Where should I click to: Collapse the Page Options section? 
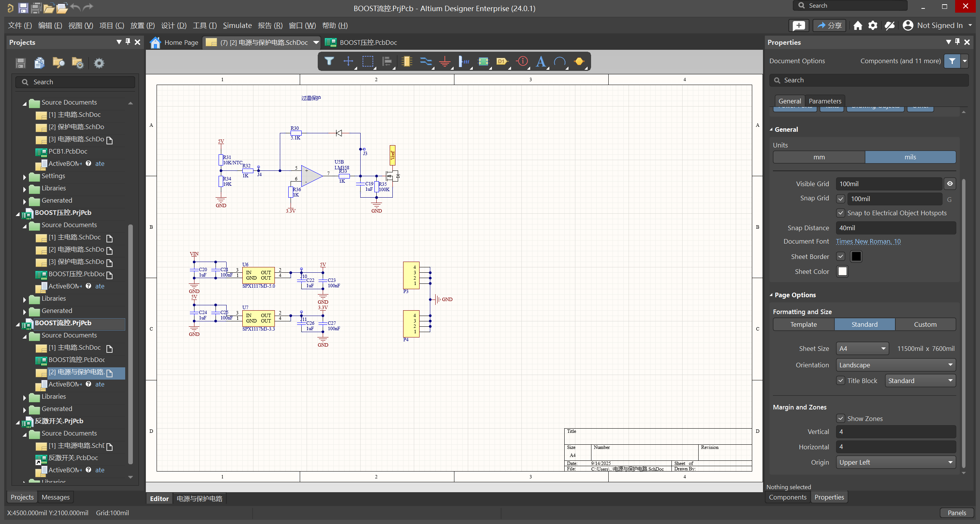pyautogui.click(x=771, y=295)
